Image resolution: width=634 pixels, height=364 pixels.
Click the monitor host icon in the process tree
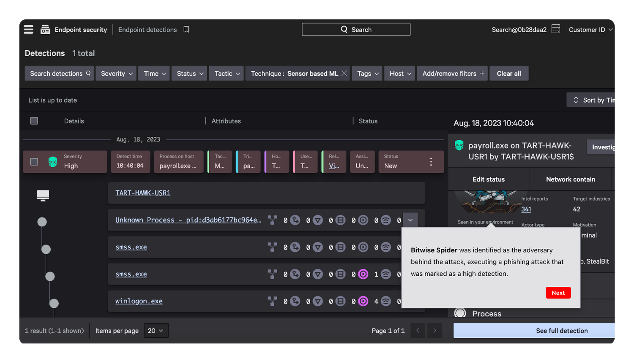pos(42,195)
